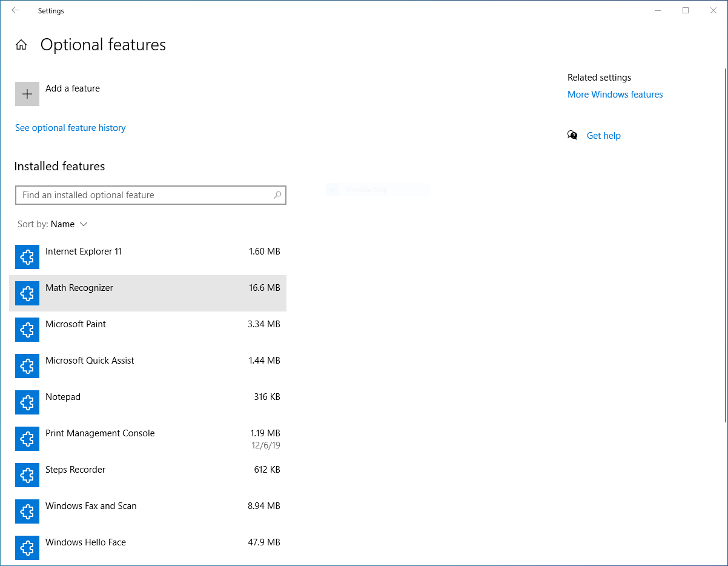Select the Notepad name
The image size is (728, 566).
pyautogui.click(x=63, y=397)
